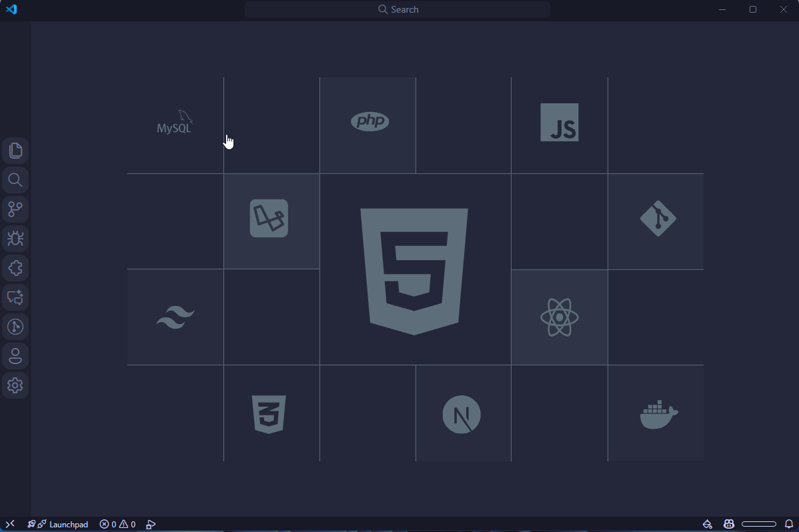The width and height of the screenshot is (799, 532).
Task: Open the Accounts menu in the sidebar
Action: (x=15, y=355)
